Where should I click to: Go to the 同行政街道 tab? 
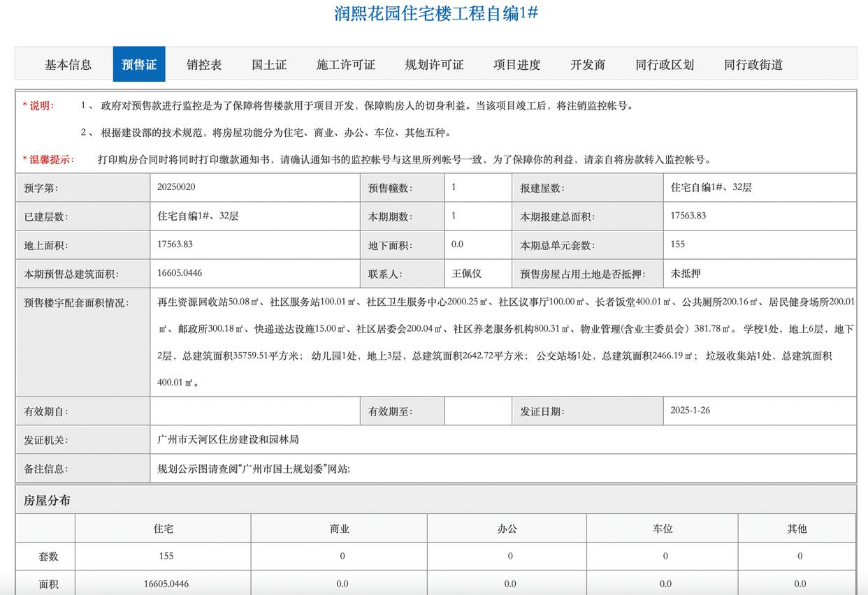(x=753, y=65)
